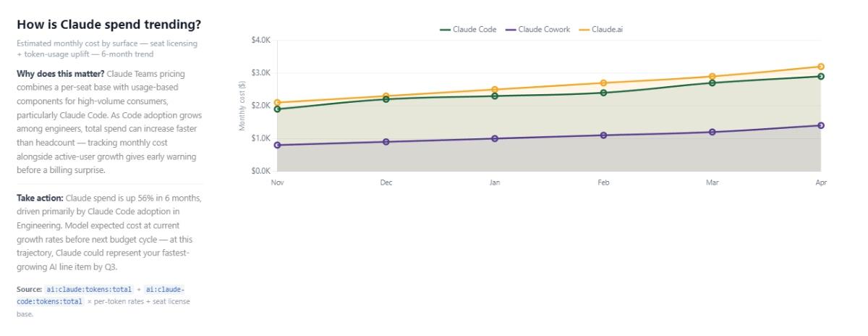Screen dimensions: 868x336
Task: Click the Claude.ai data point for Feb
Action: tap(603, 83)
